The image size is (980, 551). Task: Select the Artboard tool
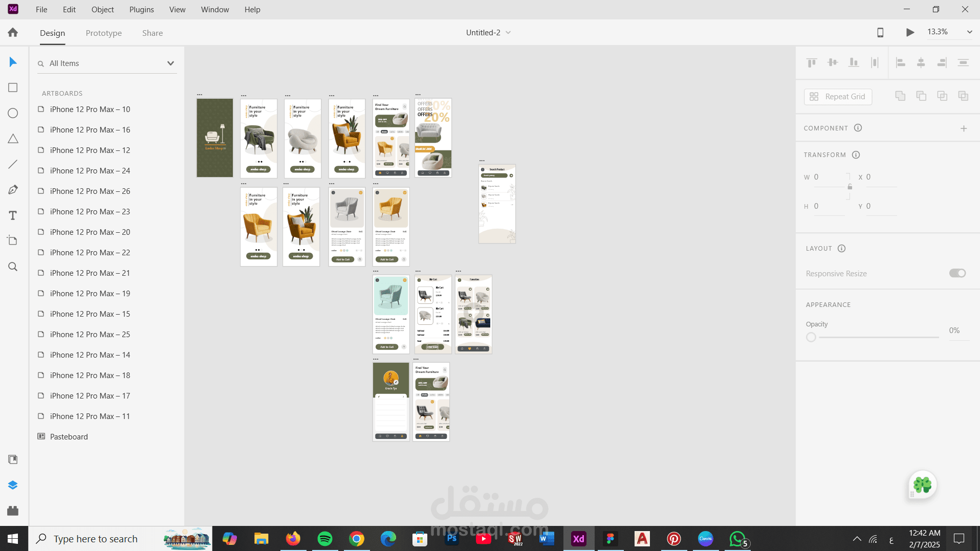click(13, 241)
